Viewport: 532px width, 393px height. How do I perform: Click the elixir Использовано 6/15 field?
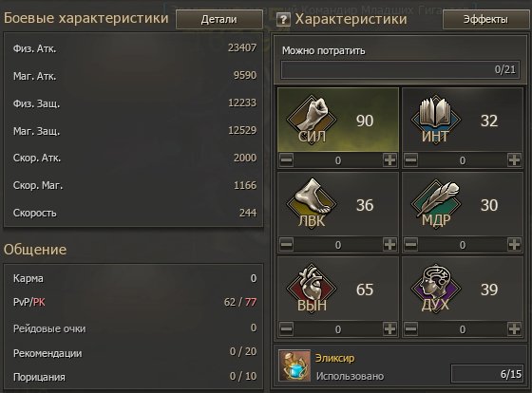487,374
